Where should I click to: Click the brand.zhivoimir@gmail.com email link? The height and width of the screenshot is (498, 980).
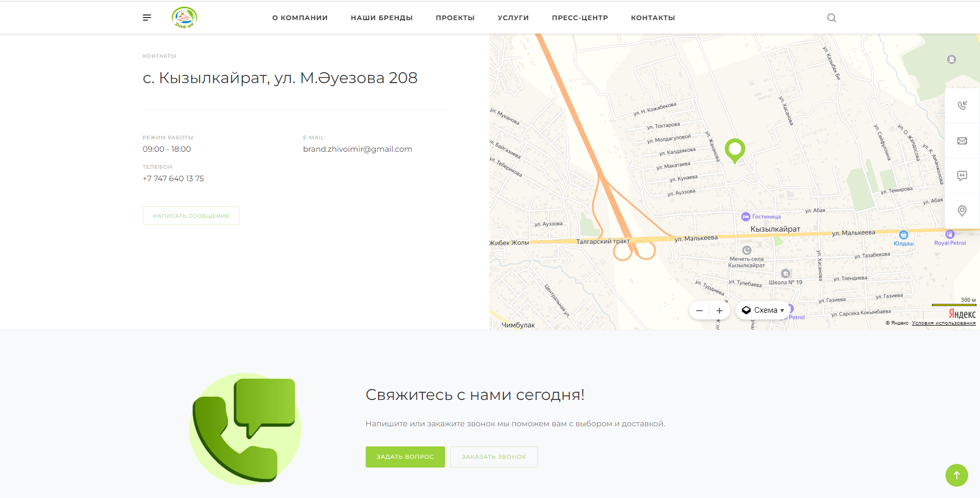click(x=357, y=149)
